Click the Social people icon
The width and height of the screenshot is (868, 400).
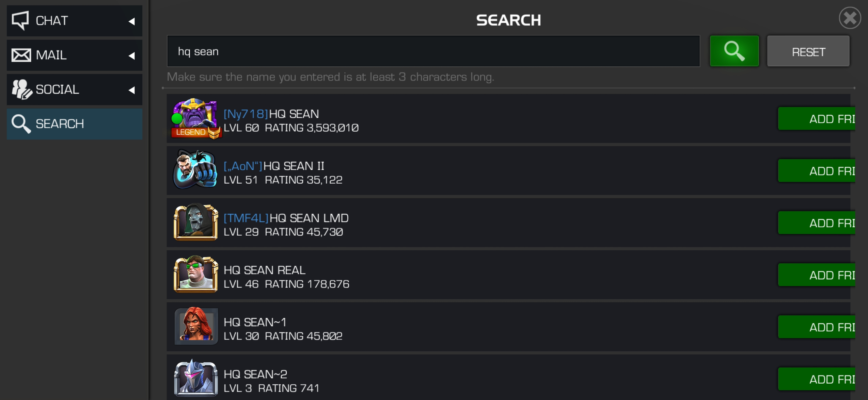click(x=21, y=89)
